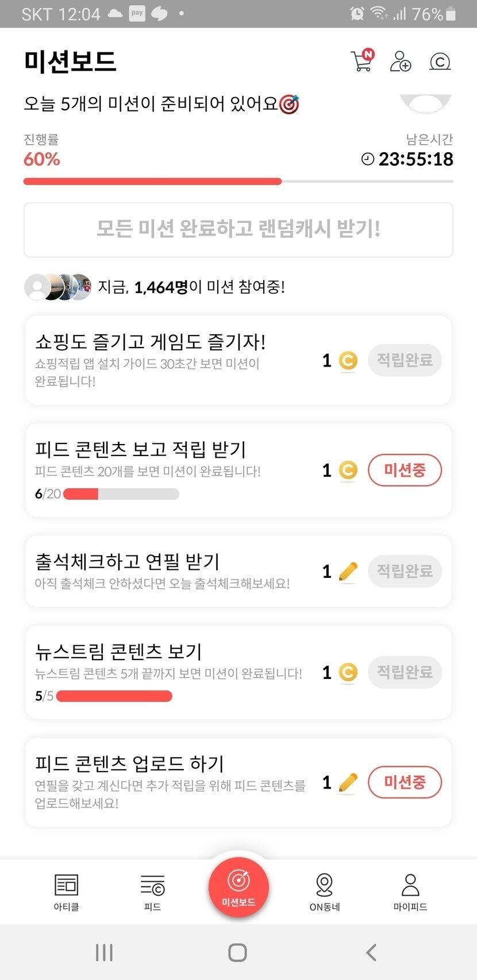Select the center 미션보드 tab button

coord(238,888)
